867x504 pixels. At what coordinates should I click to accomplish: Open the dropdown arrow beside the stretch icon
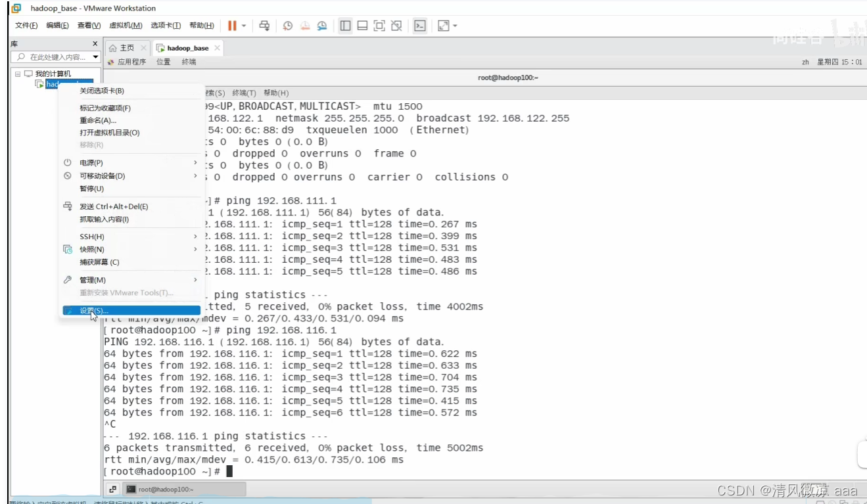click(x=455, y=26)
